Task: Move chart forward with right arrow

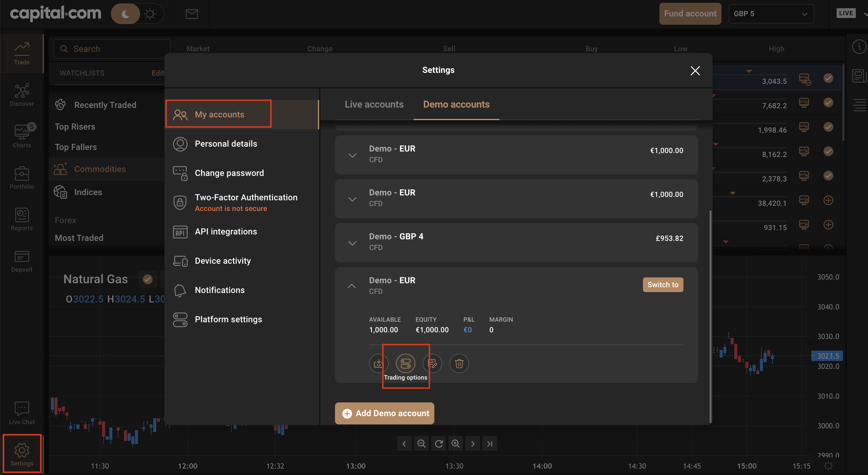Action: click(x=473, y=444)
